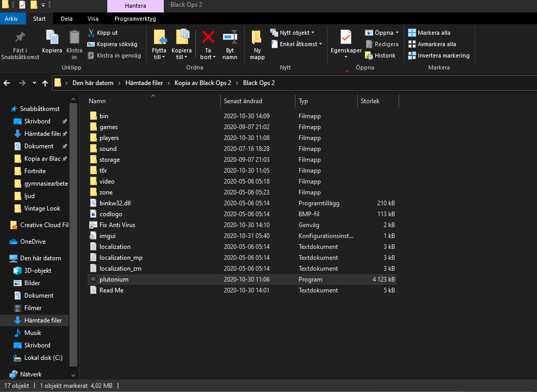Image resolution: width=537 pixels, height=392 pixels.
Task: Expand the Öppna dropdown arrow
Action: [x=397, y=33]
